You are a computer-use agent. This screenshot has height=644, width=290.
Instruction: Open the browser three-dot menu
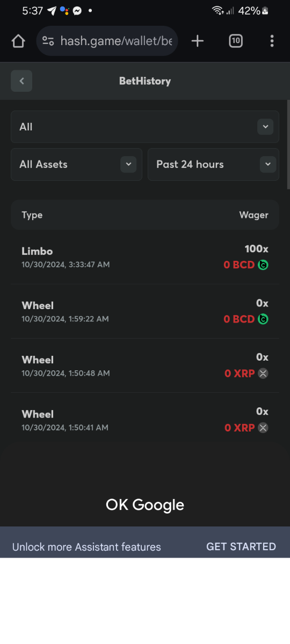tap(272, 41)
